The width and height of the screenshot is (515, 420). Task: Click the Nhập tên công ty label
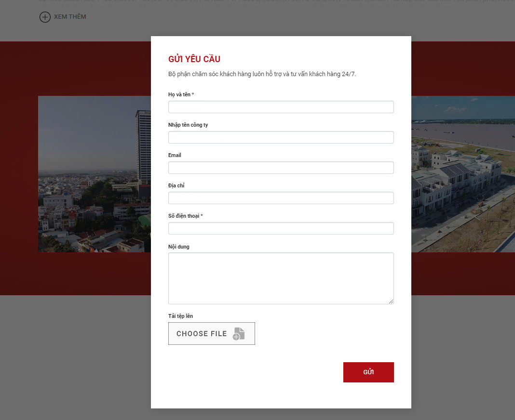188,125
